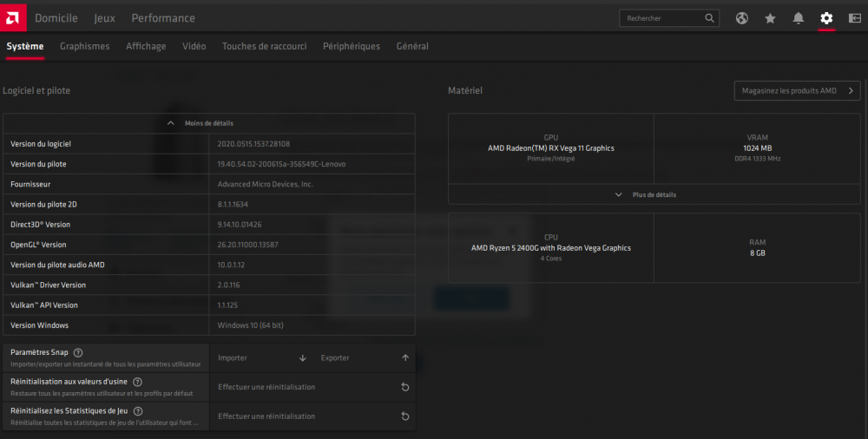Screen dimensions: 868x439
Task: Click the search magnifier icon
Action: click(x=709, y=18)
